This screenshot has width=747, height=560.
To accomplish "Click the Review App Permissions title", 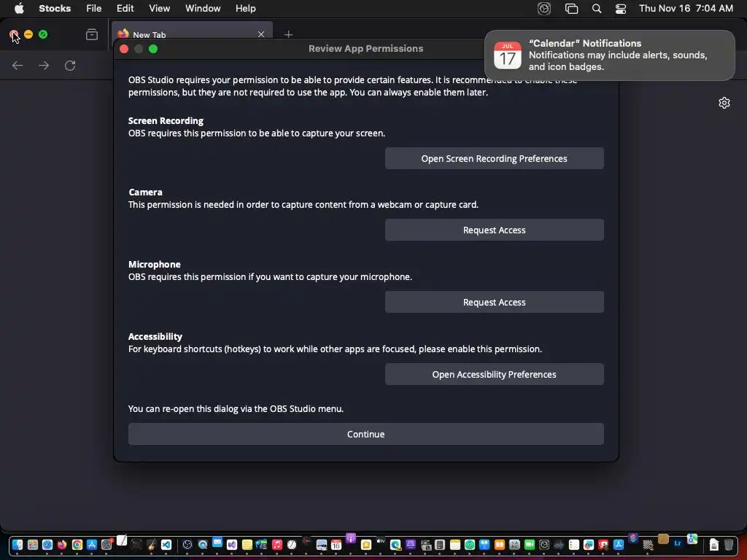I will tap(366, 49).
